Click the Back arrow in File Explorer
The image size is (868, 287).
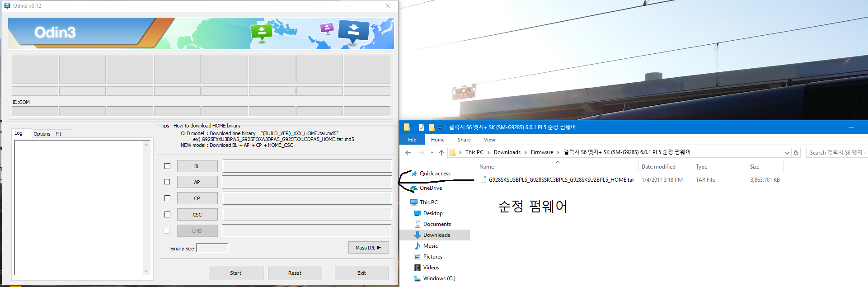point(408,153)
